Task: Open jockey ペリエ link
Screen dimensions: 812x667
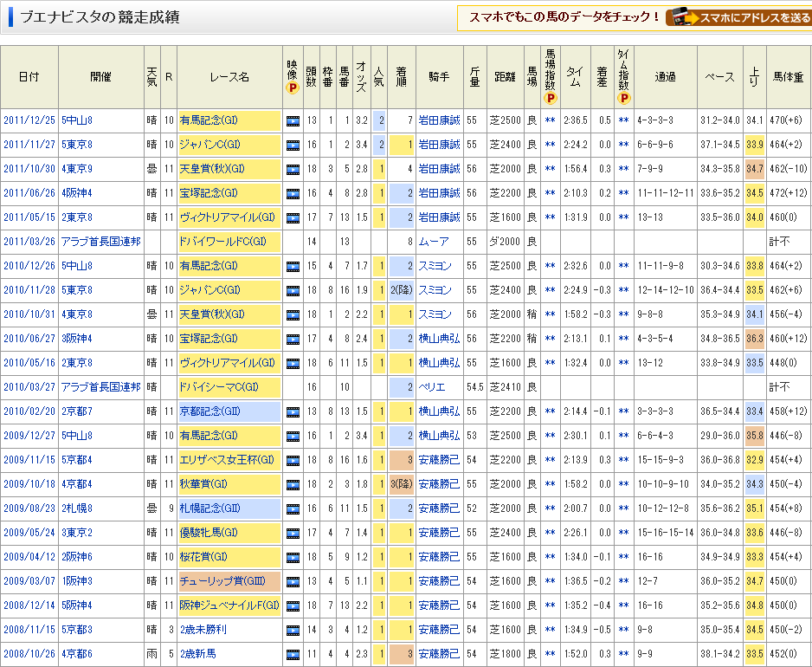Action: coord(434,387)
